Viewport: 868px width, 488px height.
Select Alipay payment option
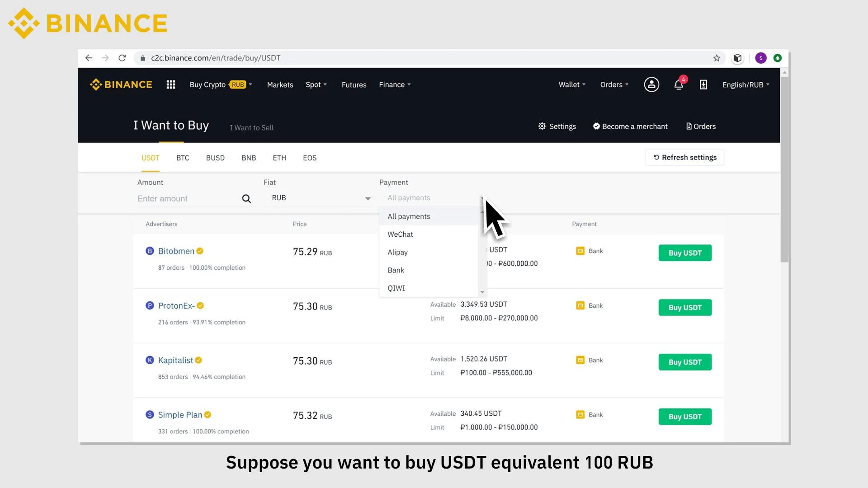coord(429,252)
